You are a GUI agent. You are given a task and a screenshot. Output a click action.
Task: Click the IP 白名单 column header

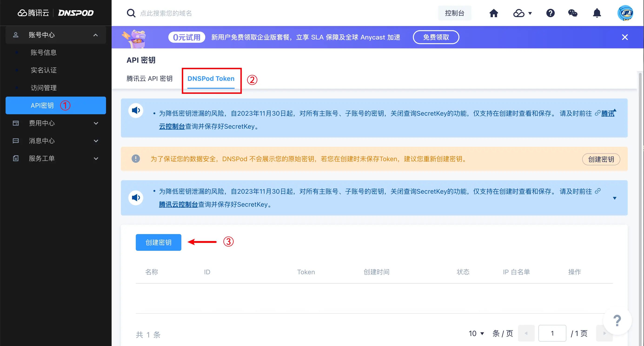click(x=516, y=272)
